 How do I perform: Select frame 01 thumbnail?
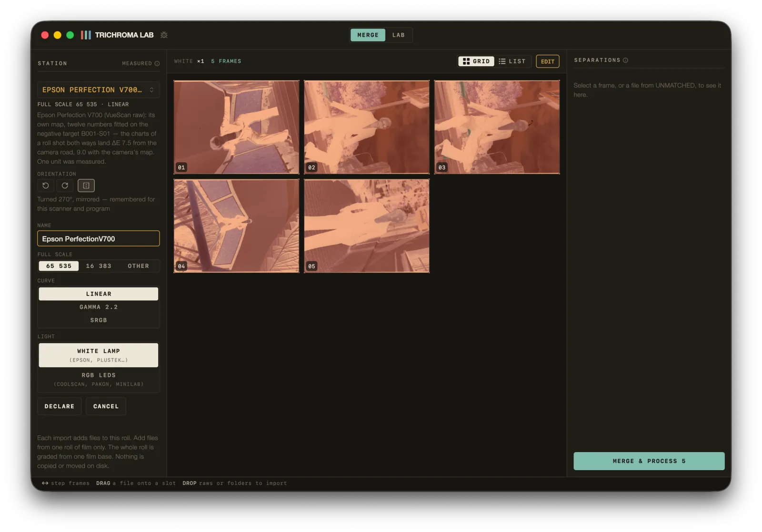coord(237,127)
